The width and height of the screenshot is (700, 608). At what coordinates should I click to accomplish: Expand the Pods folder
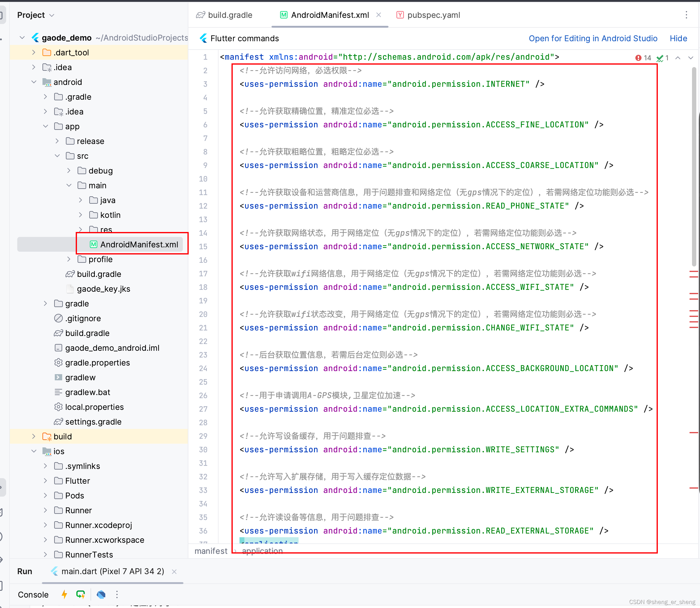[x=46, y=495]
